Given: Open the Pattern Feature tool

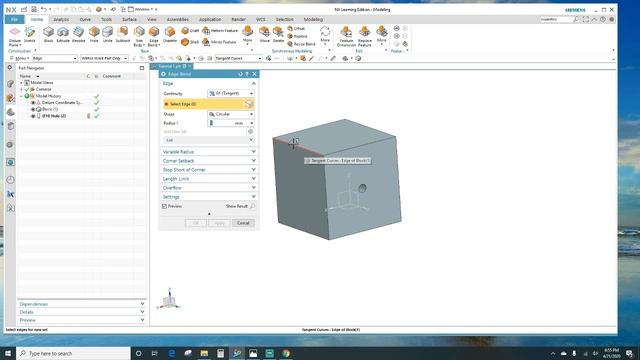Looking at the screenshot, I should pos(220,31).
